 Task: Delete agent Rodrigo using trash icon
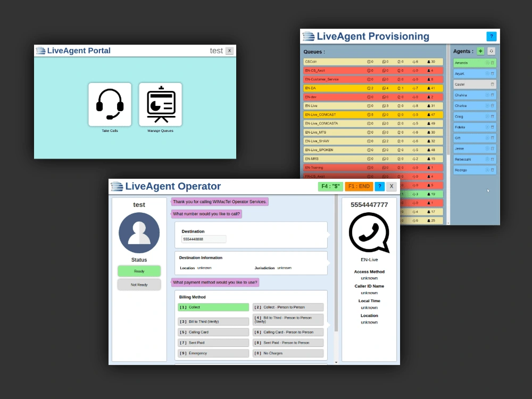(x=492, y=170)
